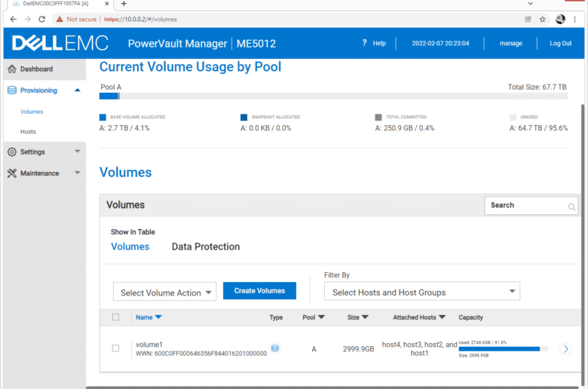Click the manage user link
The image size is (588, 389).
(x=511, y=43)
